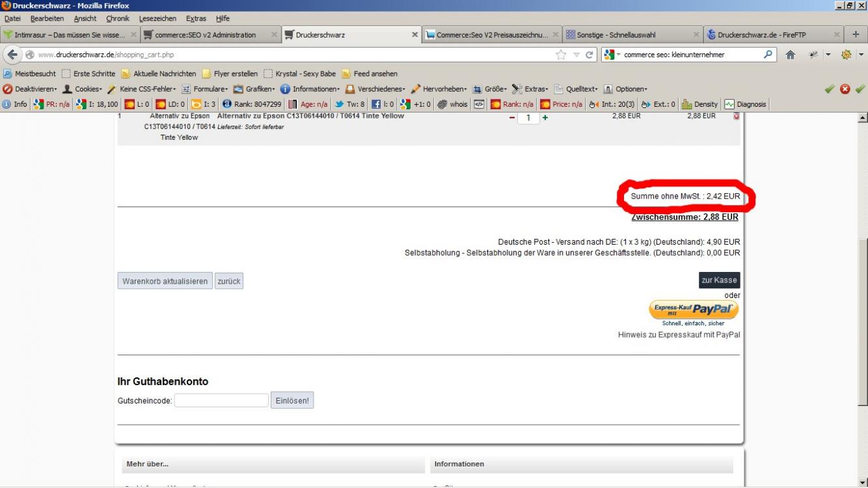Open the Diagnosis tool in SEO toolbar
868x488 pixels.
click(746, 104)
